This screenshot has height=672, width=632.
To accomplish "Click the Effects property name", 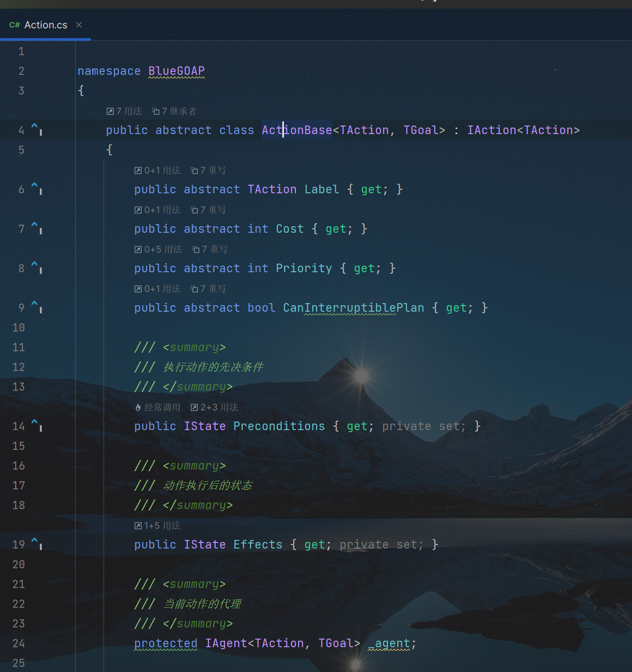I will tap(258, 544).
